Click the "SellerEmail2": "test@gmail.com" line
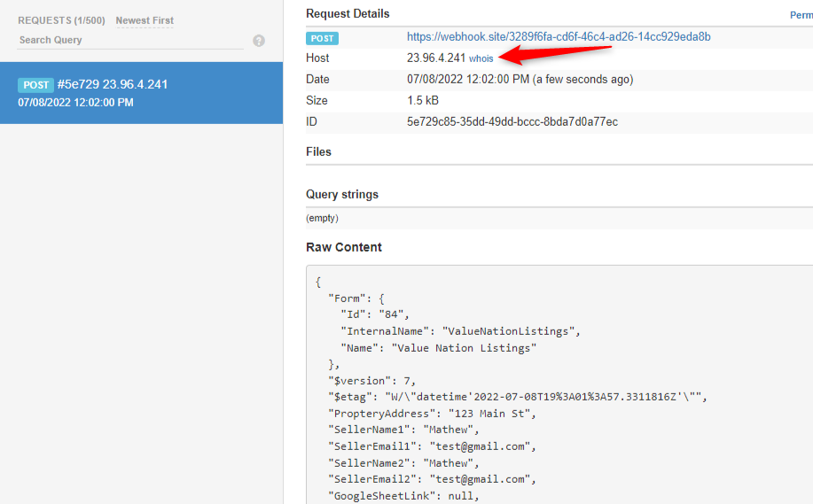This screenshot has height=504, width=813. (432, 480)
